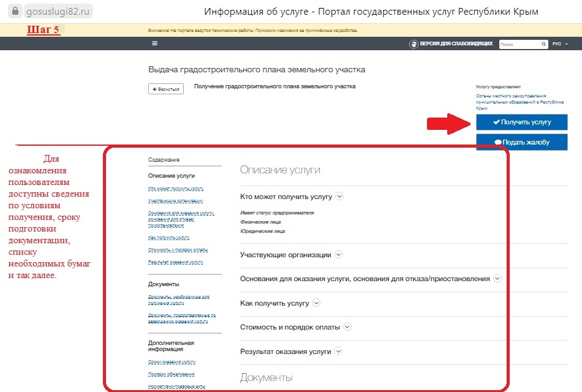Open 'Порядок обжалования' sidebar link
Image resolution: width=582 pixels, height=392 pixels.
[x=171, y=374]
